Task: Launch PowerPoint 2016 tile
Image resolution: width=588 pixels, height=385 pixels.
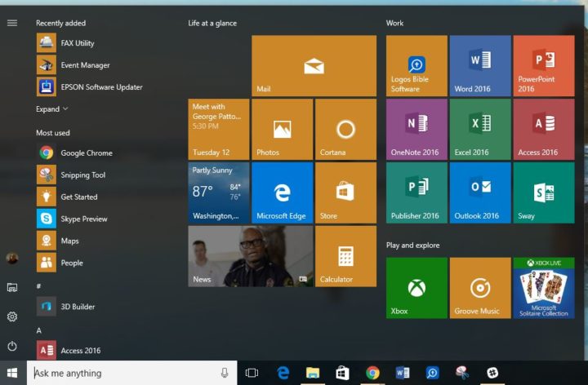Action: [x=544, y=66]
